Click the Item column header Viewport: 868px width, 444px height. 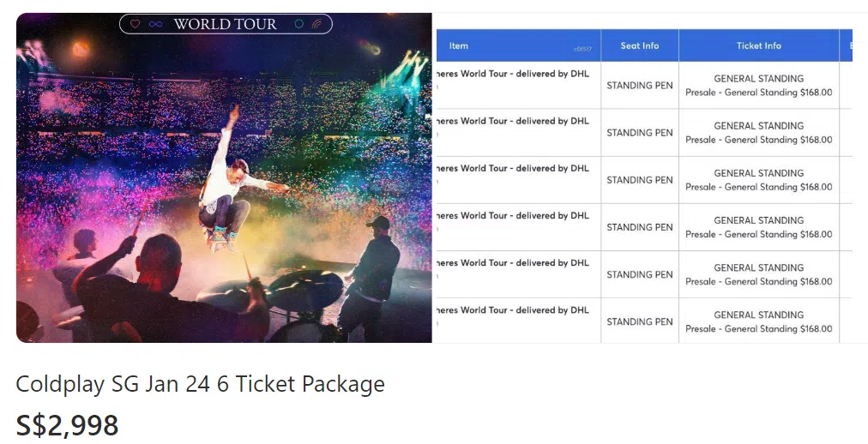coord(459,45)
